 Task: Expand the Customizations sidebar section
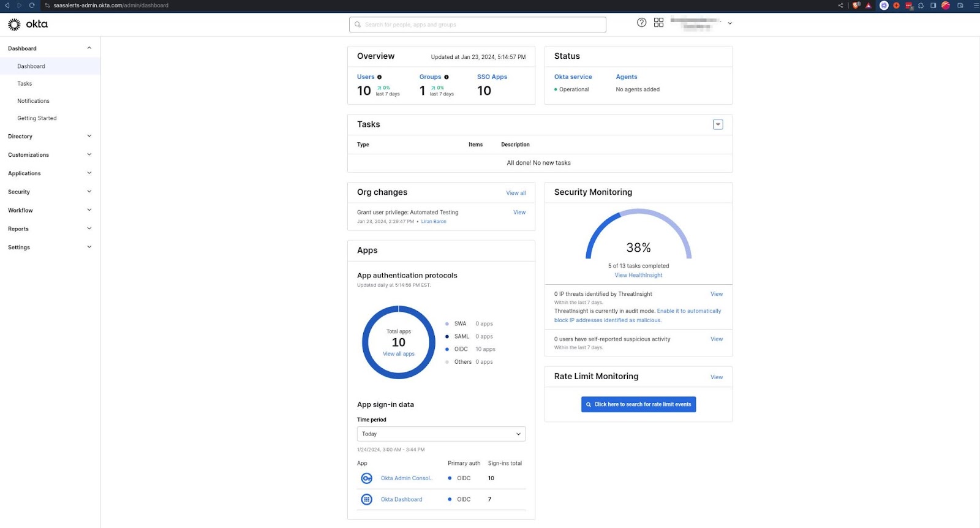click(89, 154)
